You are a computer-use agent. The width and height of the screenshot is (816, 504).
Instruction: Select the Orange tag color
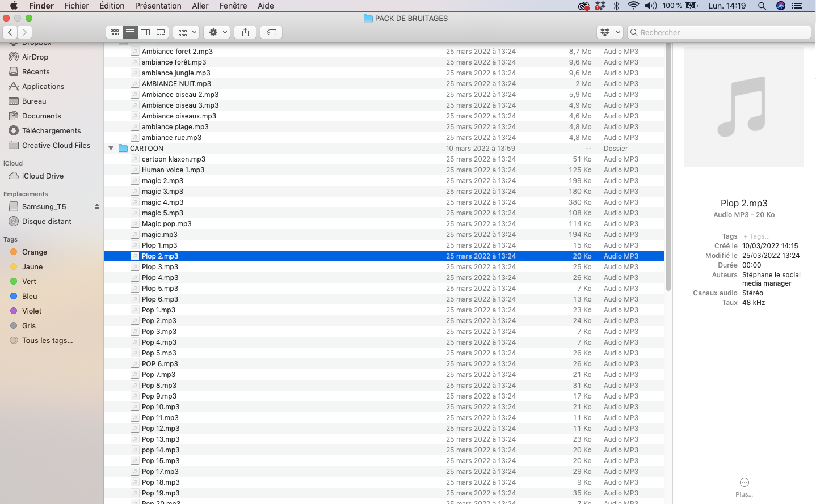(x=34, y=252)
